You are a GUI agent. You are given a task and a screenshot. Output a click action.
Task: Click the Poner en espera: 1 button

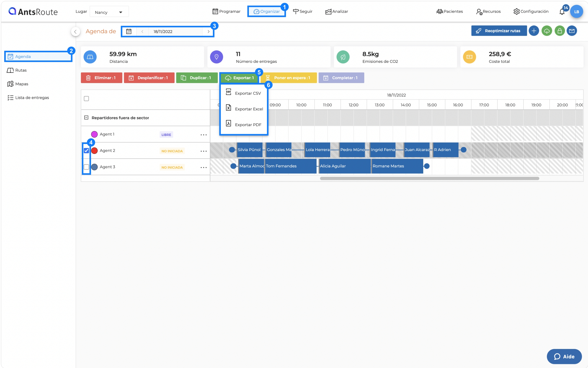(x=289, y=78)
